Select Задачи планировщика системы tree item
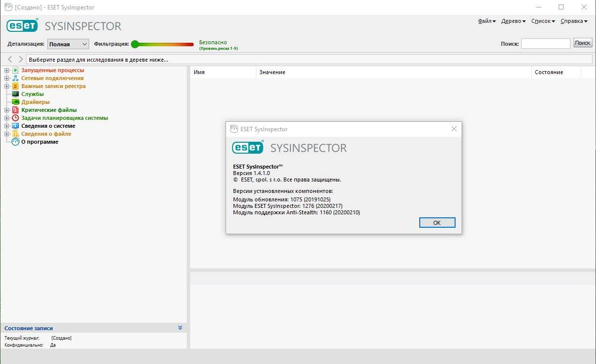Viewport: 596px width, 364px height. pos(65,118)
